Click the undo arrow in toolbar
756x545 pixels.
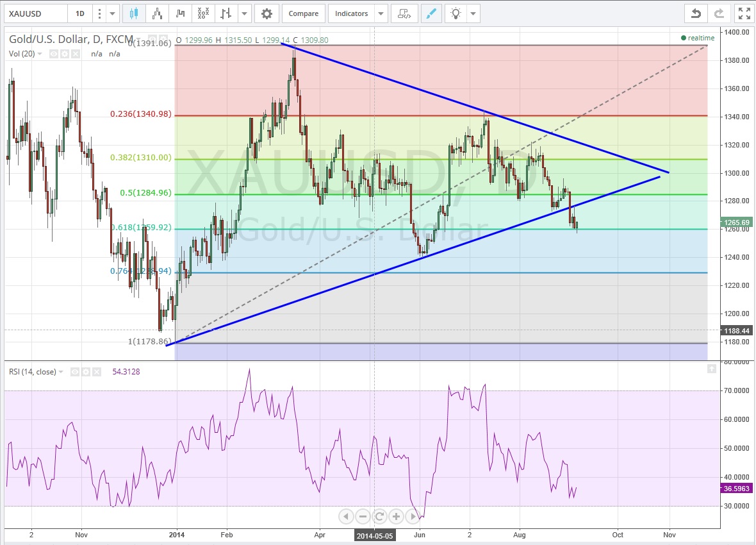696,13
